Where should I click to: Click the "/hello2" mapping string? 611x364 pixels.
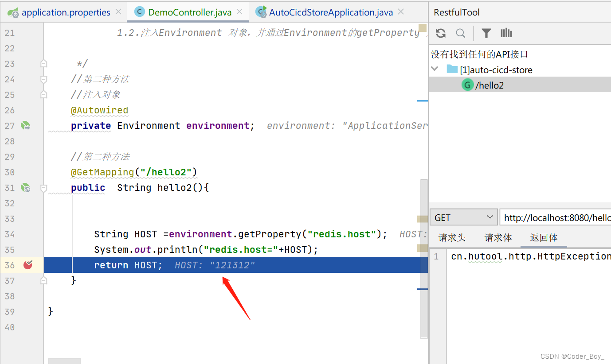166,172
